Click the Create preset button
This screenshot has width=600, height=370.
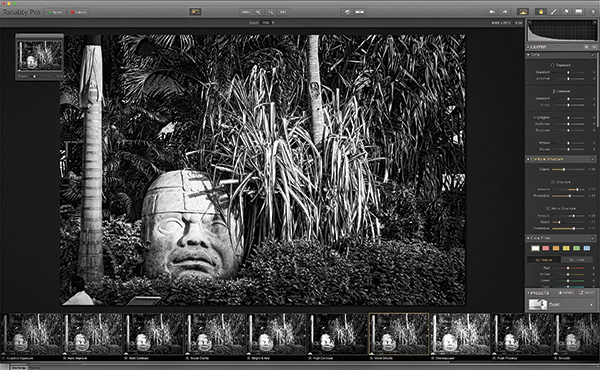566,293
